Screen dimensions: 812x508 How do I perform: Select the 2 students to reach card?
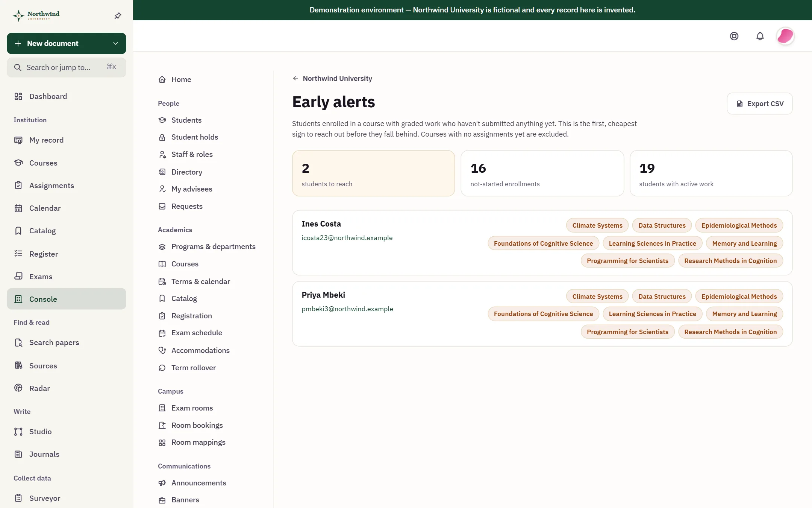pos(373,173)
